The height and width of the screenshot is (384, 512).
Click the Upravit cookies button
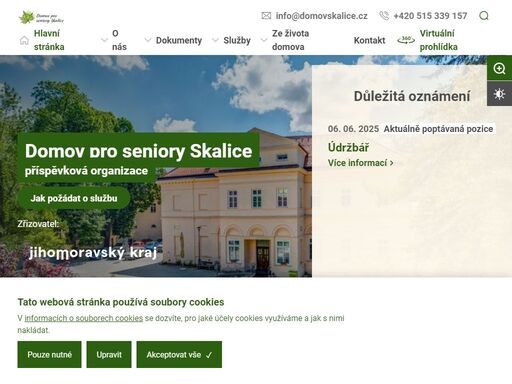click(x=109, y=354)
